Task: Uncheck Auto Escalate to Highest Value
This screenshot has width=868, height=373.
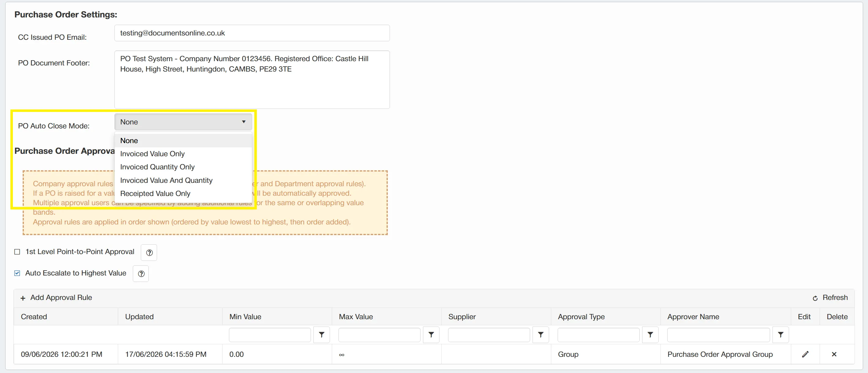Action: point(17,273)
